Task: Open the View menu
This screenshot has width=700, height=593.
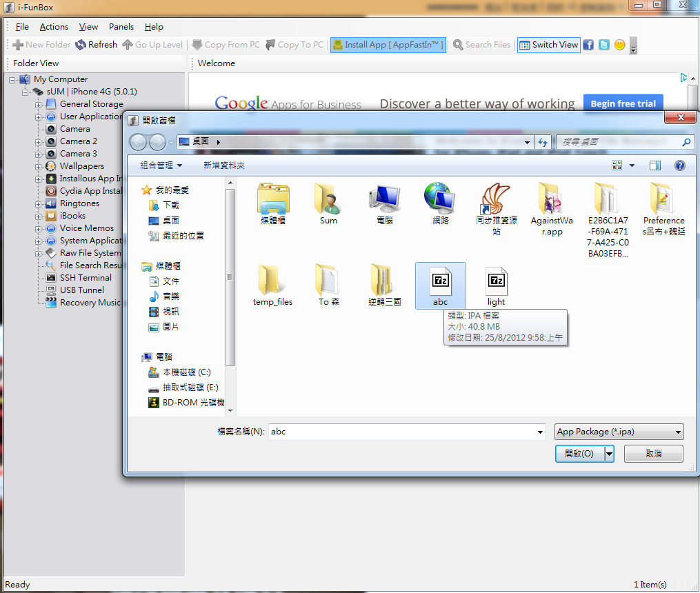Action: (x=88, y=27)
